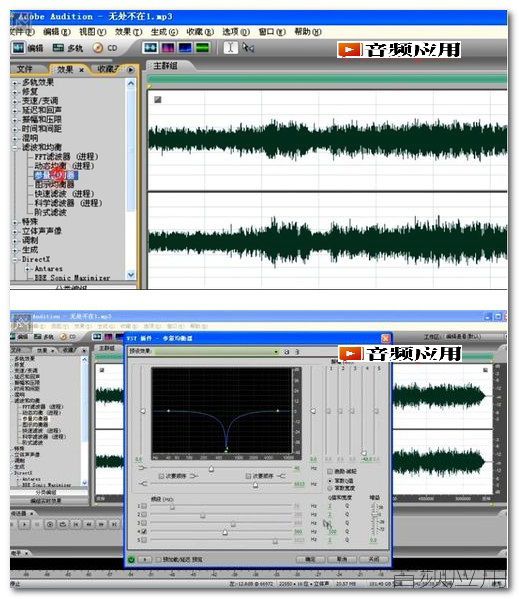Switch to 收藏夹 tab in top panel

pyautogui.click(x=108, y=69)
